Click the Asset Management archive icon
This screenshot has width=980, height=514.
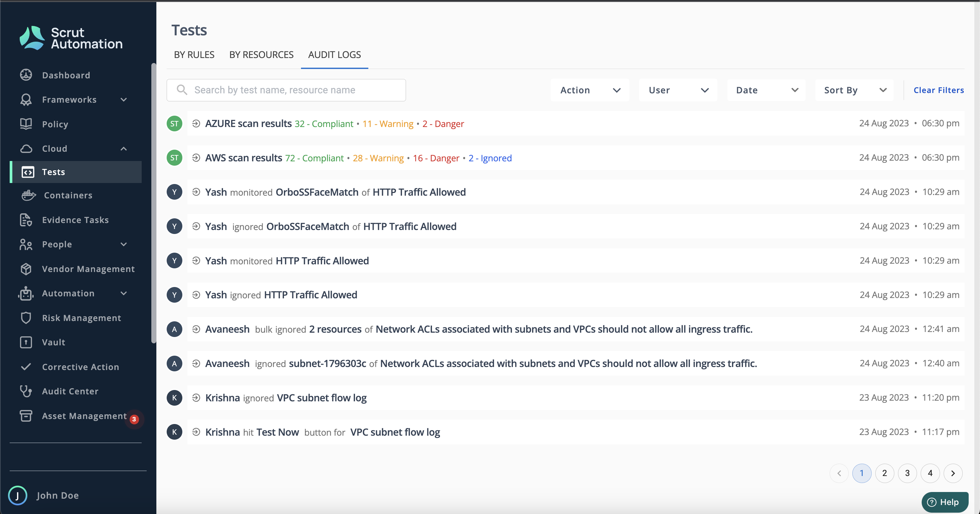click(26, 415)
